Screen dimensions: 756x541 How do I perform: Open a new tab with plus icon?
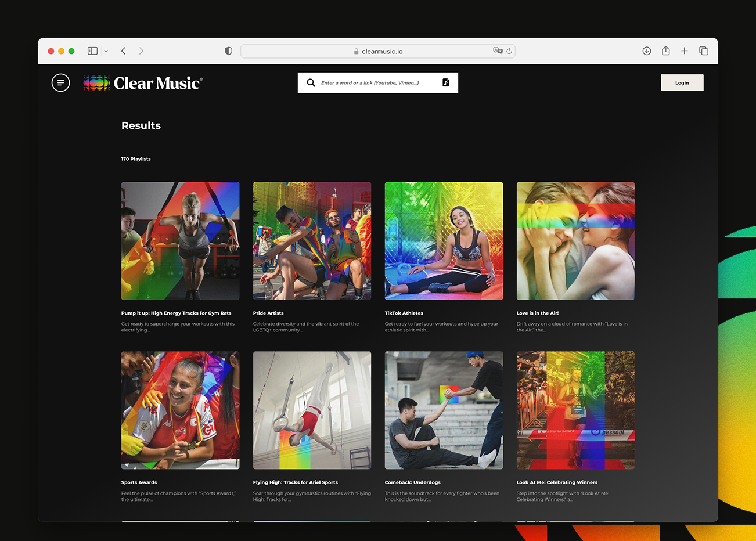click(685, 51)
